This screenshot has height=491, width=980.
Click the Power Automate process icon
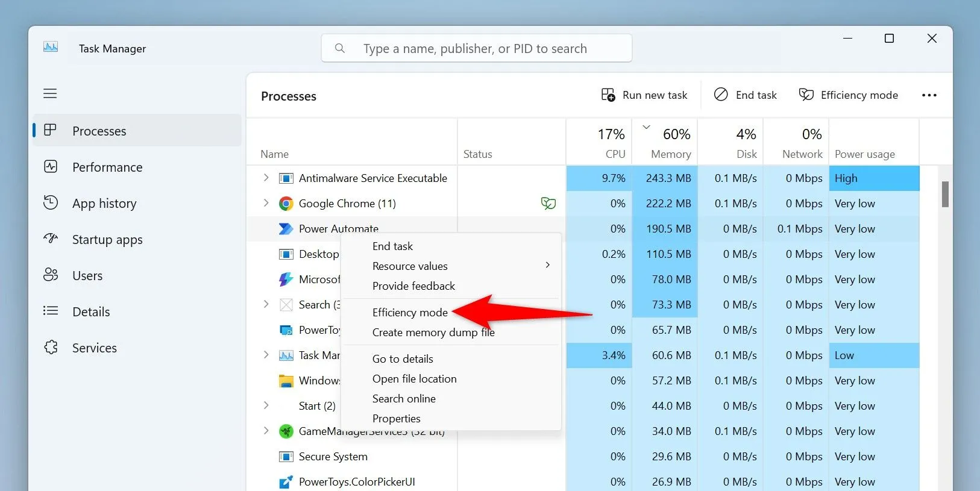286,229
